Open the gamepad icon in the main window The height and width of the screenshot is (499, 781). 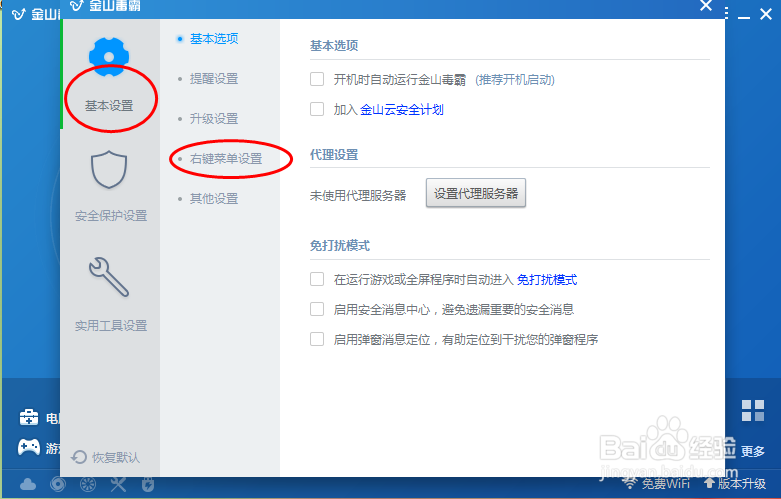coord(28,447)
